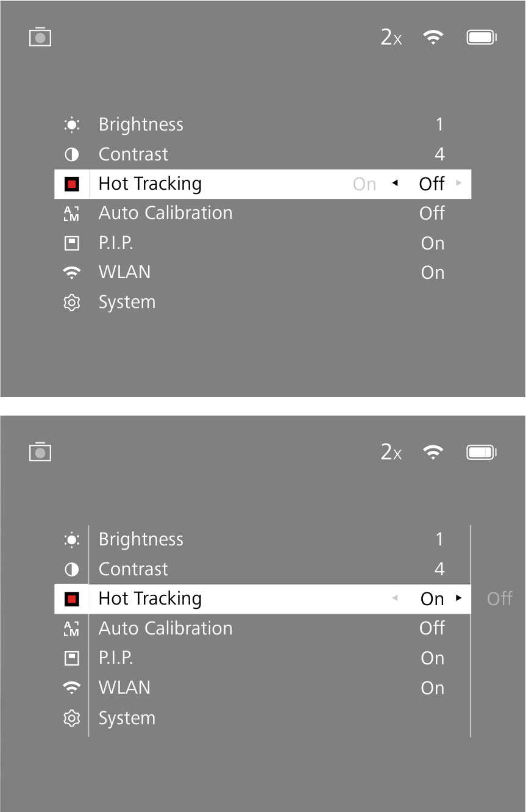Click the WLAN 'On' value in the upper screen
526x812 pixels.
pyautogui.click(x=433, y=273)
